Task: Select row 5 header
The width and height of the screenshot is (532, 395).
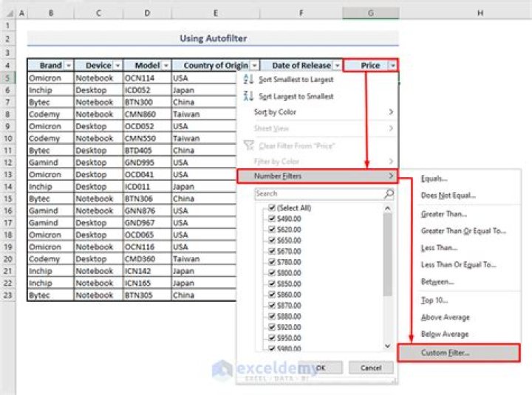Action: tap(7, 78)
